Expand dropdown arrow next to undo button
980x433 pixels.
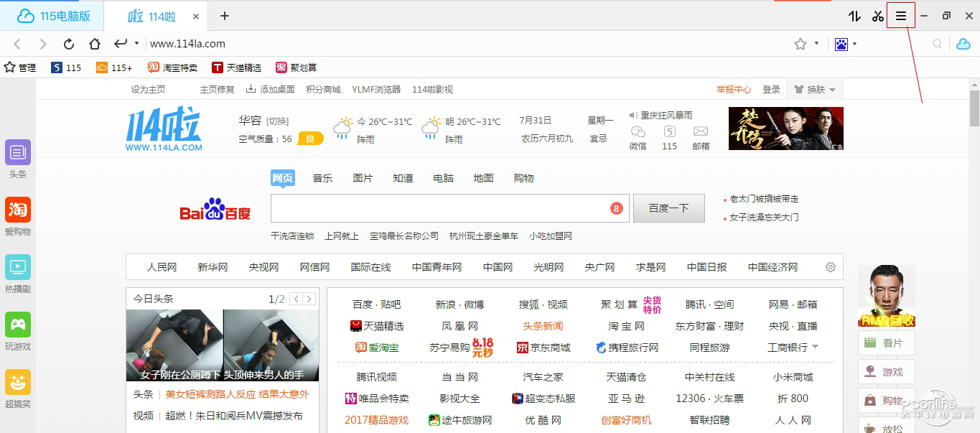[x=136, y=44]
